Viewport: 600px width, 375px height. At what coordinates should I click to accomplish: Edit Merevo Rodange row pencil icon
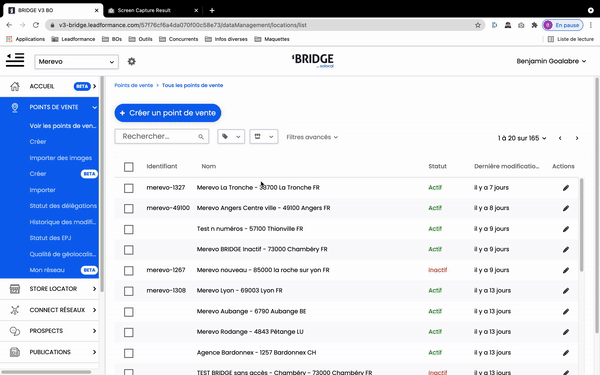(x=566, y=332)
